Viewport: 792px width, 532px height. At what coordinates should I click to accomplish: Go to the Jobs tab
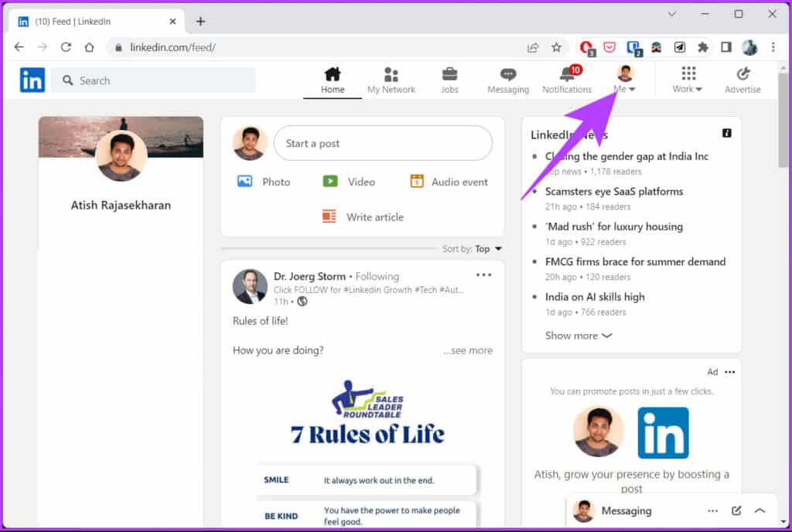pos(449,80)
